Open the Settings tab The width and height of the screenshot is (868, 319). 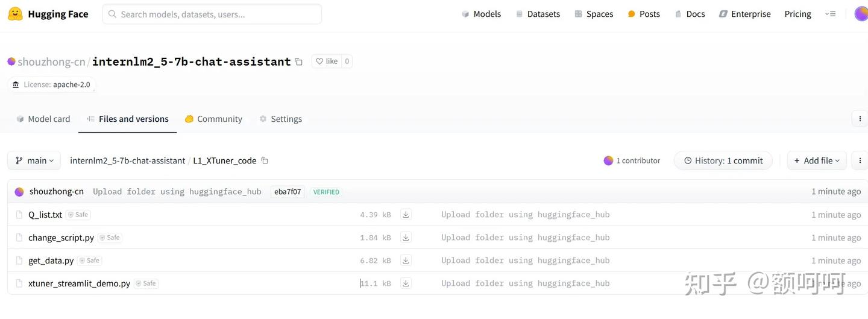pos(281,119)
